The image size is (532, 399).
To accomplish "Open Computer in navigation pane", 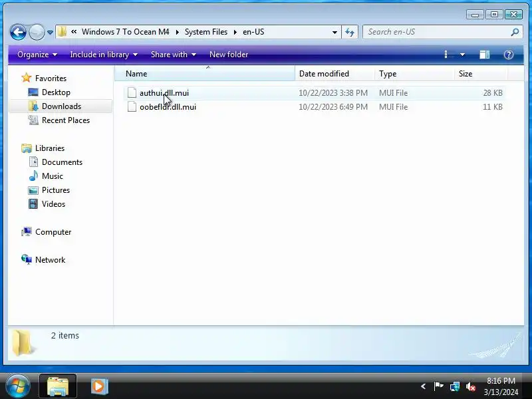I will (x=53, y=232).
